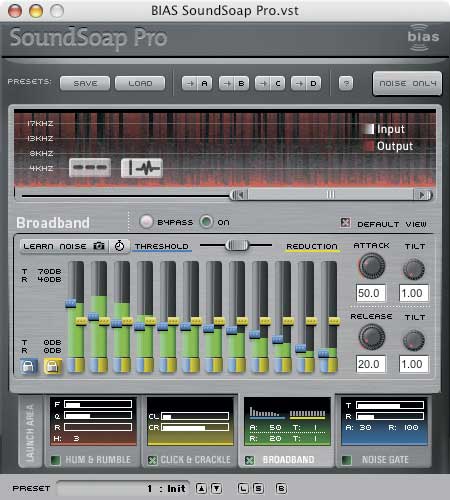Click the SAVE preset button
This screenshot has height=500, width=450.
(x=85, y=83)
